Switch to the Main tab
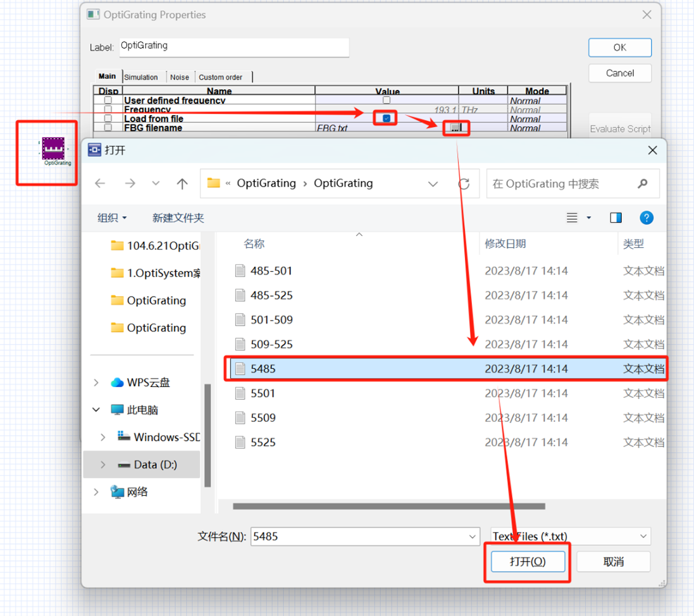 coord(107,77)
